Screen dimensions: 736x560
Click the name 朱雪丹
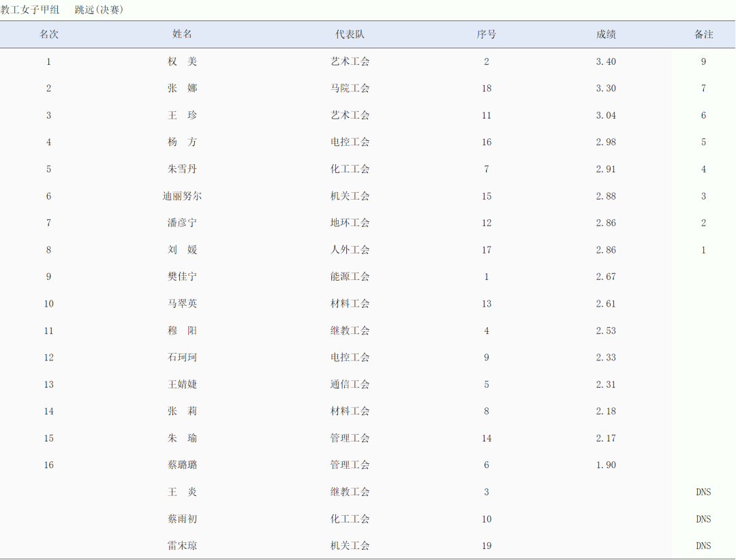pyautogui.click(x=182, y=169)
